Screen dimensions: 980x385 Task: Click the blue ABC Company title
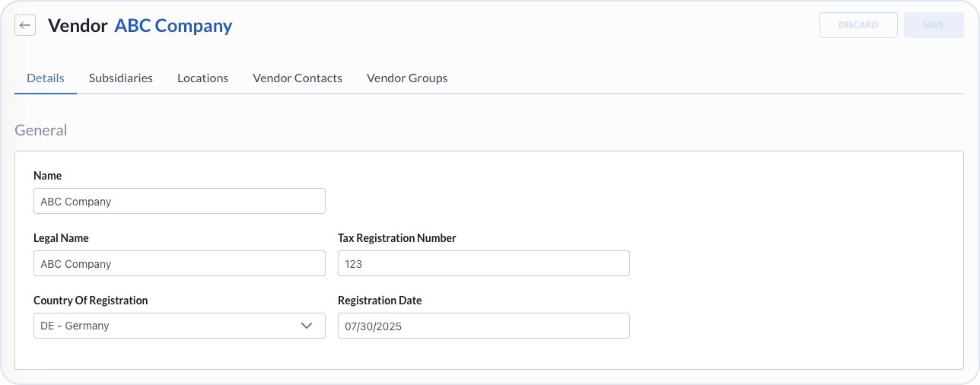point(173,25)
